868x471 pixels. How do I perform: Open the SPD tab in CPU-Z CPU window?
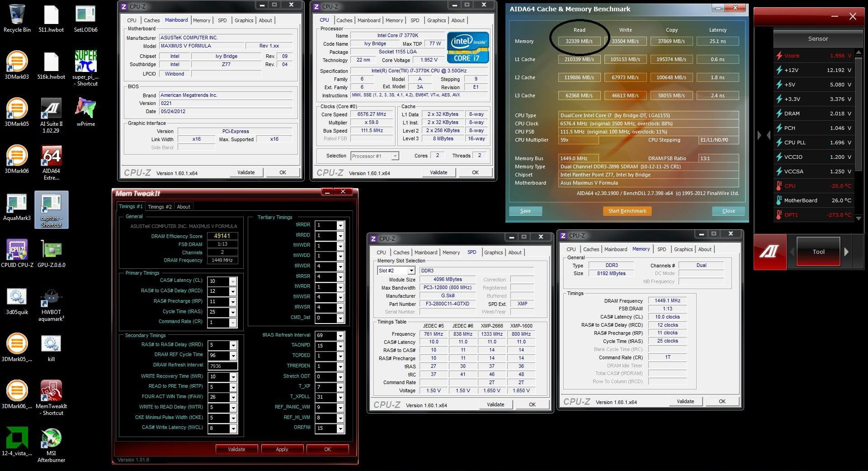click(x=415, y=20)
